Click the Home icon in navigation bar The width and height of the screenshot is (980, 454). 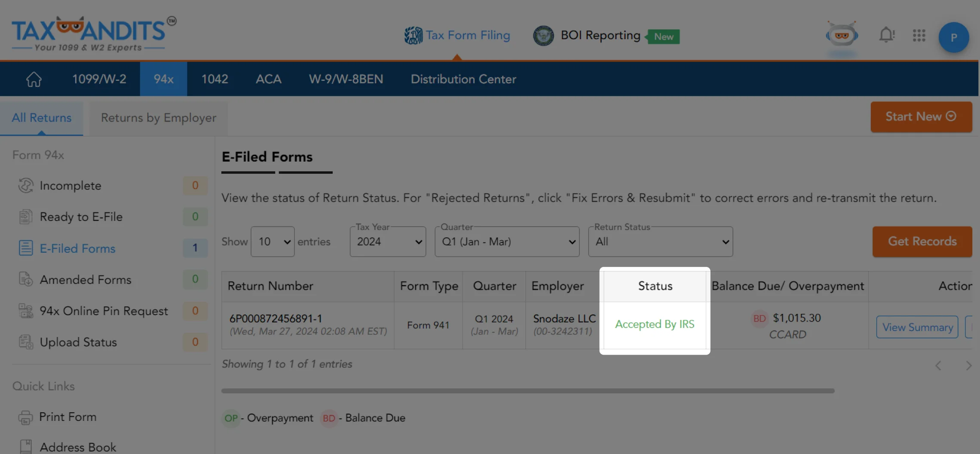tap(34, 79)
